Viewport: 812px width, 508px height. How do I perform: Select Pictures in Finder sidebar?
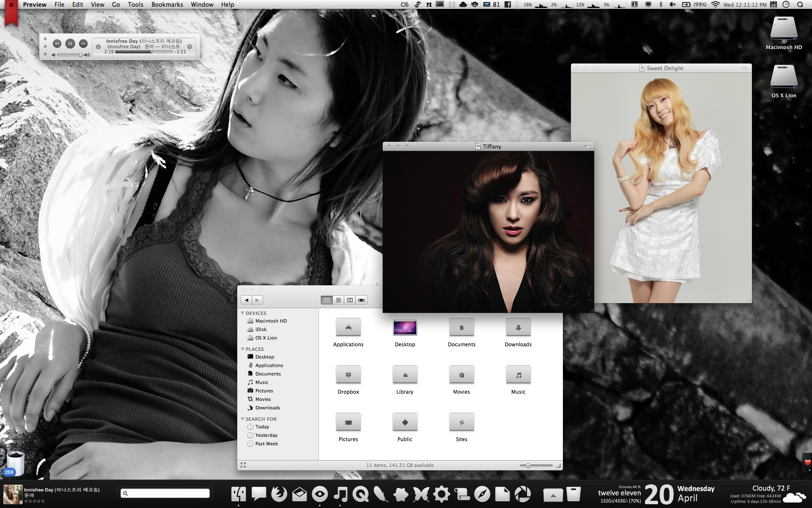coord(264,391)
